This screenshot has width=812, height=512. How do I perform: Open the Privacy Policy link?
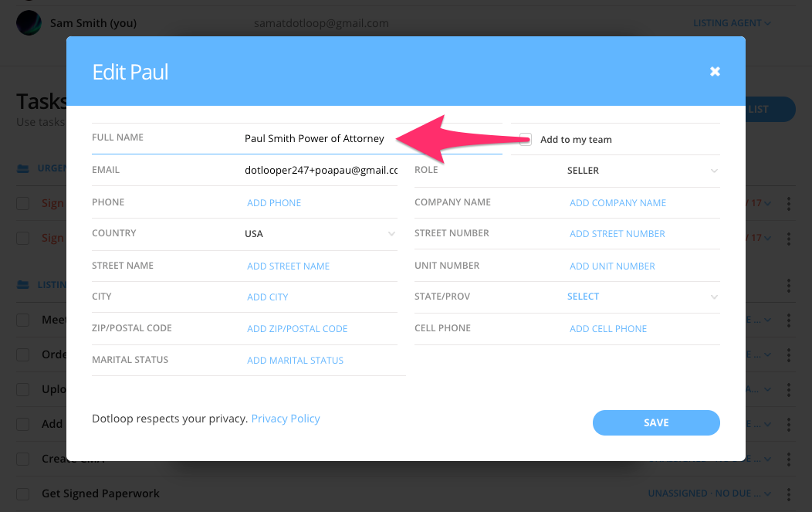(x=286, y=419)
